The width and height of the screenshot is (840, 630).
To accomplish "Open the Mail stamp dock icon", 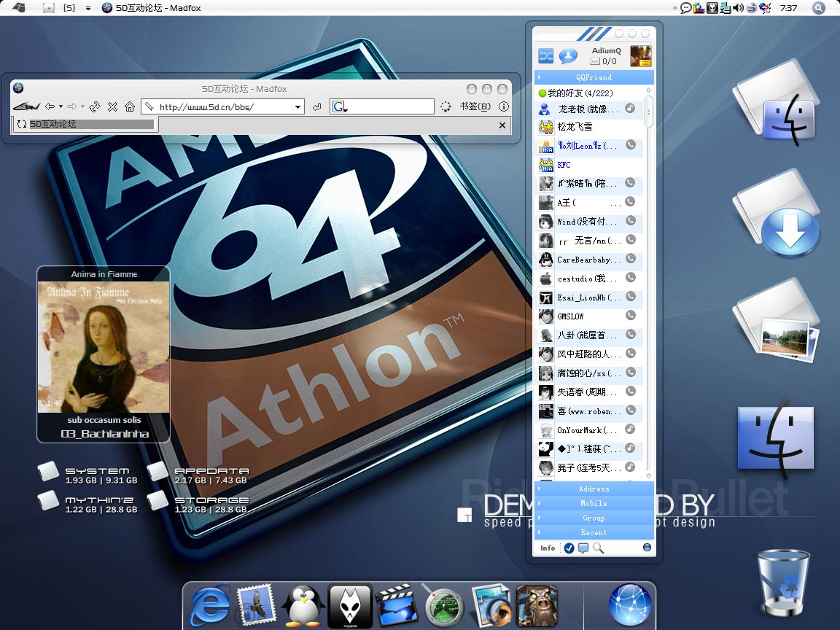I will [x=257, y=605].
